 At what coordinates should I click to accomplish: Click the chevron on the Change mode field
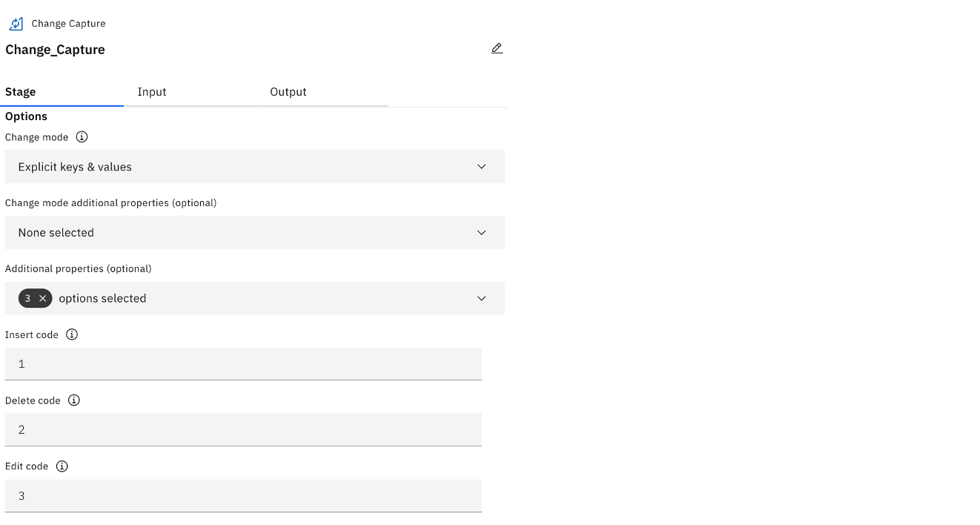(481, 166)
